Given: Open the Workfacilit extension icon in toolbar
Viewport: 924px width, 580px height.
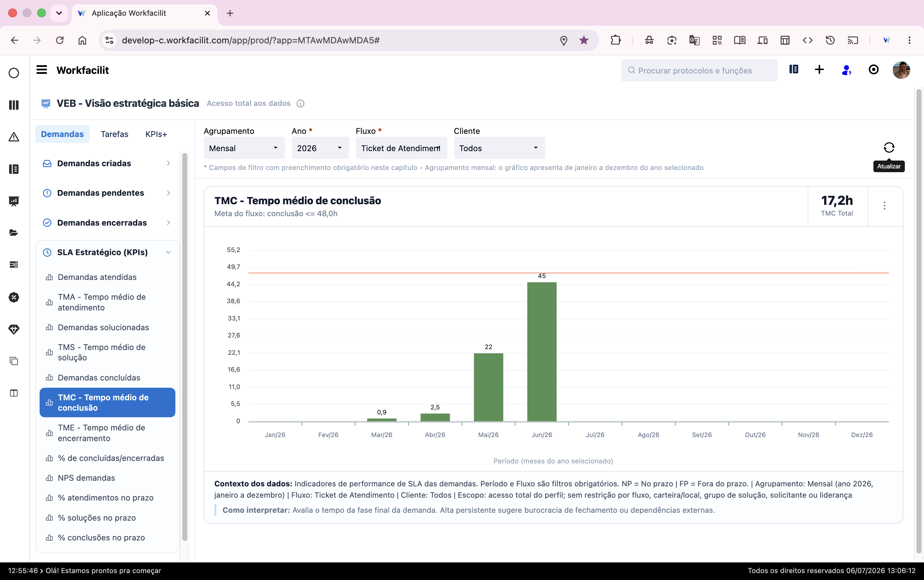Looking at the screenshot, I should 886,40.
